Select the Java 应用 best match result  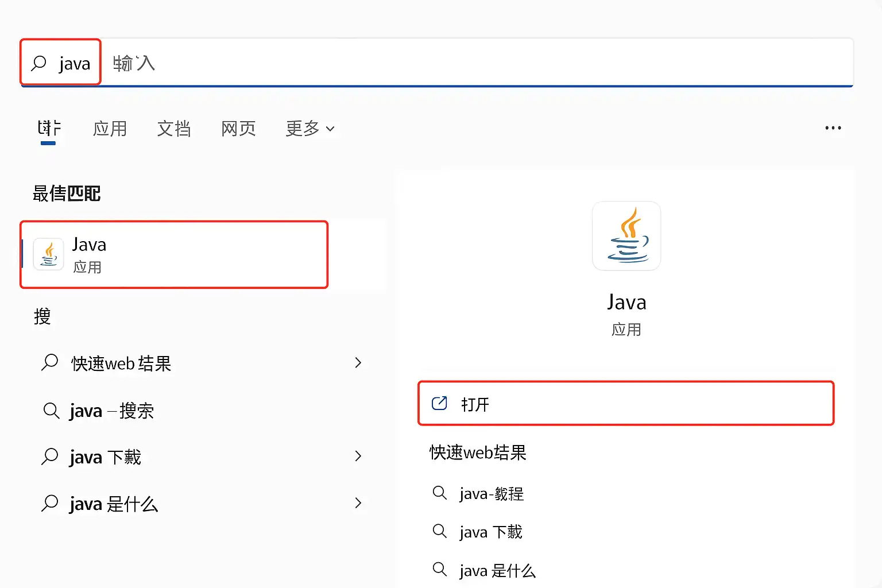[x=174, y=254]
